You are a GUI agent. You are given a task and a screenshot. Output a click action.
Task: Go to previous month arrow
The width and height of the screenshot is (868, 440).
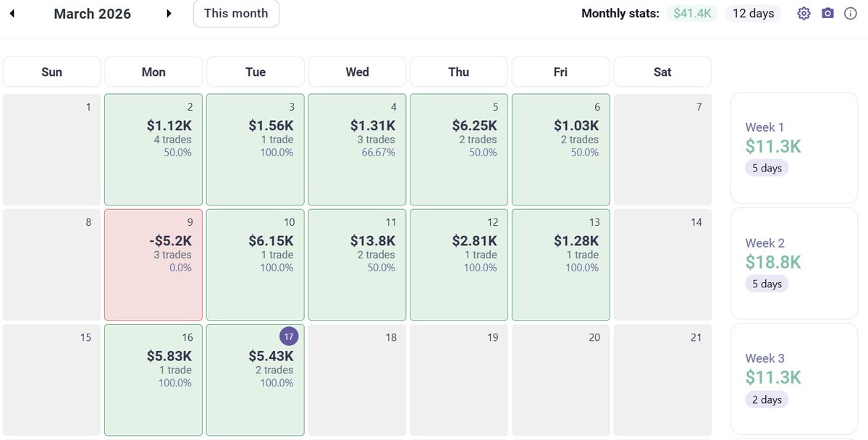[12, 14]
